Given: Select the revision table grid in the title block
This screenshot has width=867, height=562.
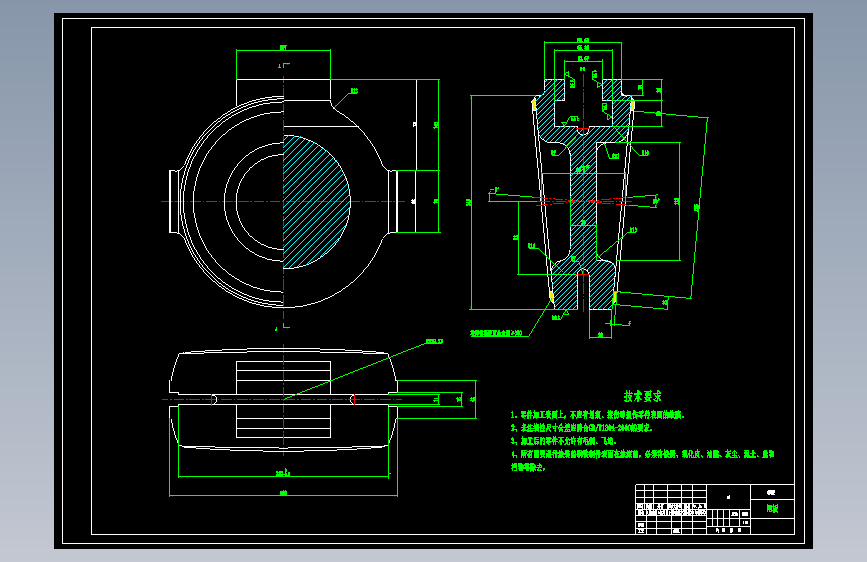Looking at the screenshot, I should pyautogui.click(x=670, y=509).
